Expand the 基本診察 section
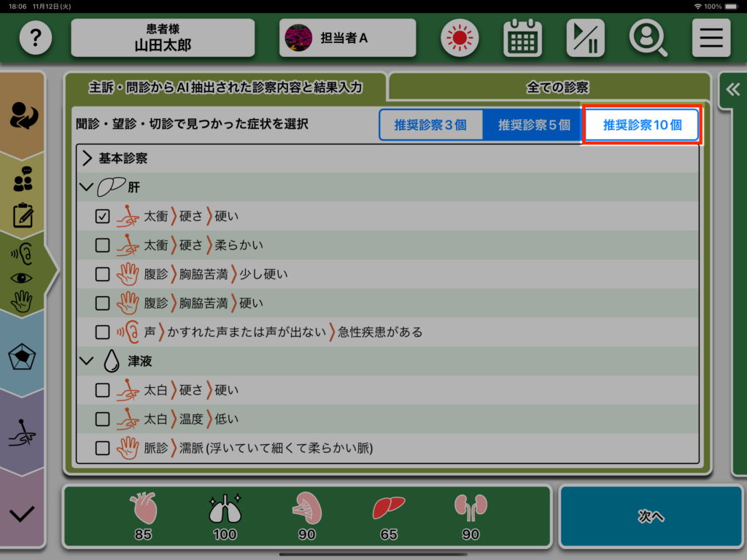The image size is (747, 560). pyautogui.click(x=88, y=158)
